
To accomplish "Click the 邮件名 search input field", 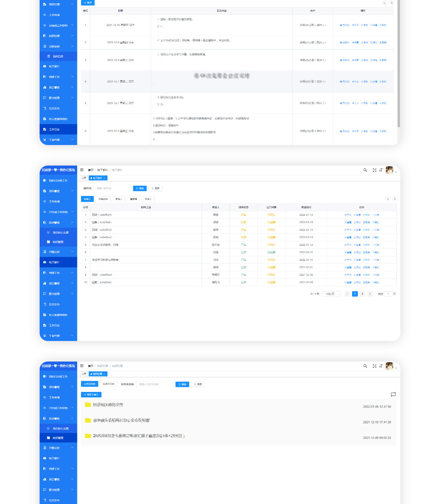I will pyautogui.click(x=112, y=188).
